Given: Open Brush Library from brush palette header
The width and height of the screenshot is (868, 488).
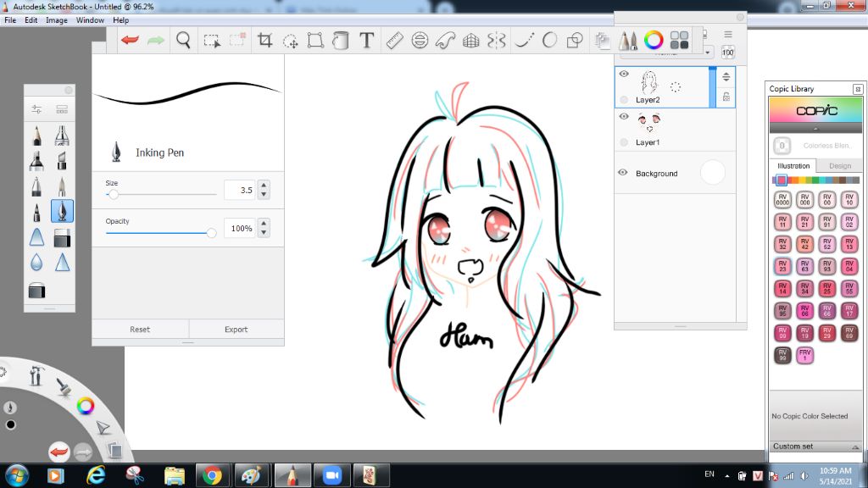Looking at the screenshot, I should point(62,109).
